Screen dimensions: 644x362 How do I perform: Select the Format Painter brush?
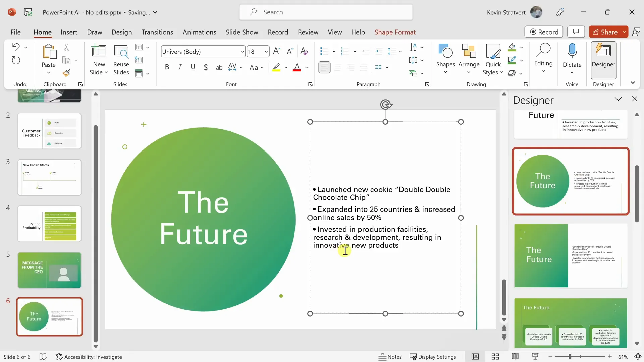[x=66, y=73]
